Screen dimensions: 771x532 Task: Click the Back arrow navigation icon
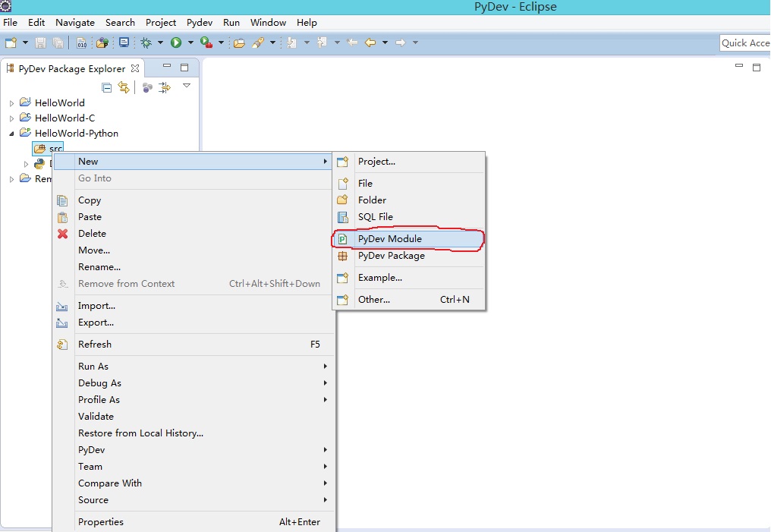[370, 42]
